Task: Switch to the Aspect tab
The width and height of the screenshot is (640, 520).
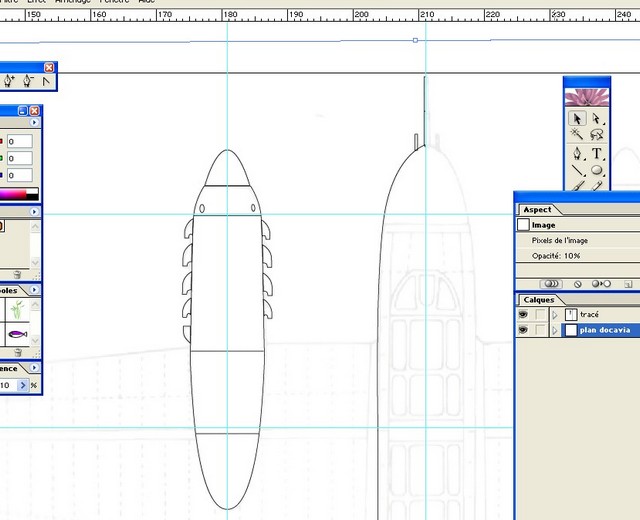Action: point(537,209)
